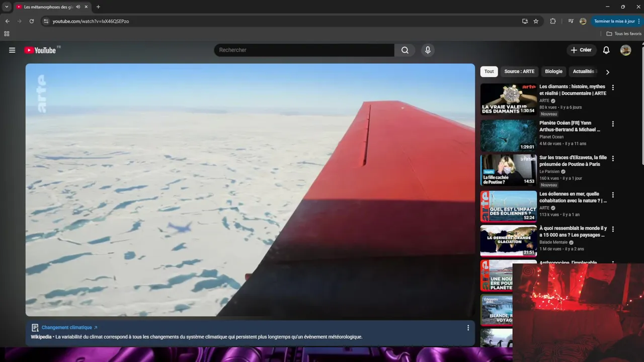This screenshot has width=644, height=362.
Task: Close the Les métamorphoses tab
Action: (87, 7)
